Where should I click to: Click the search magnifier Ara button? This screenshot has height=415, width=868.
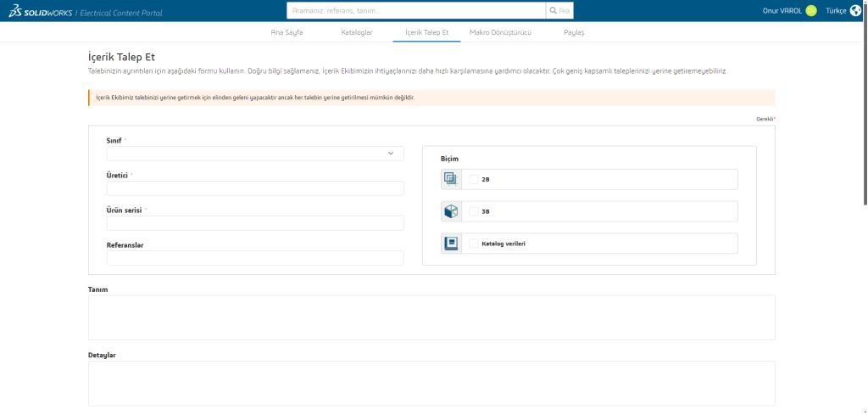[x=559, y=10]
